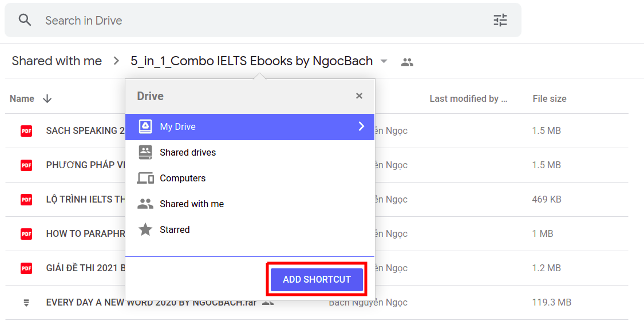Click the 469 KB file size value
The width and height of the screenshot is (644, 329).
click(x=547, y=200)
